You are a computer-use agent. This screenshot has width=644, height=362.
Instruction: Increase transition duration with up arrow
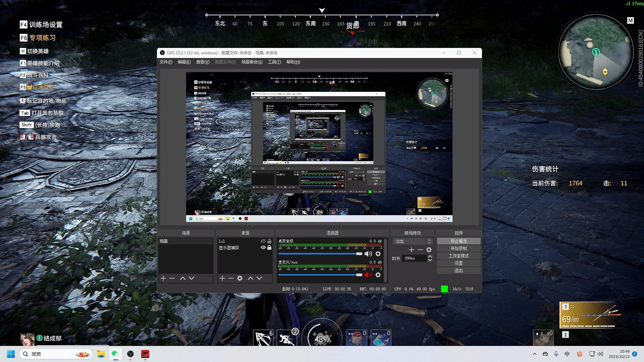(430, 256)
